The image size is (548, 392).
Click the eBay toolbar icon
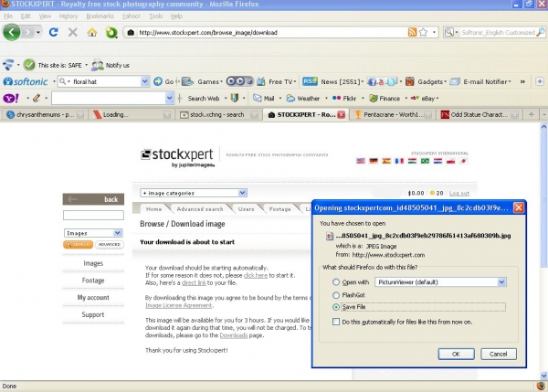click(415, 98)
